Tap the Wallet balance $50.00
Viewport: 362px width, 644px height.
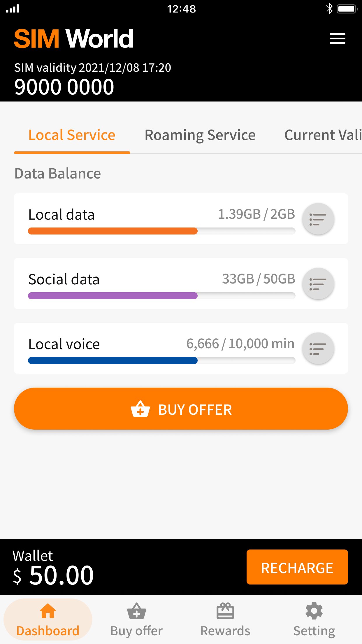[x=53, y=575]
